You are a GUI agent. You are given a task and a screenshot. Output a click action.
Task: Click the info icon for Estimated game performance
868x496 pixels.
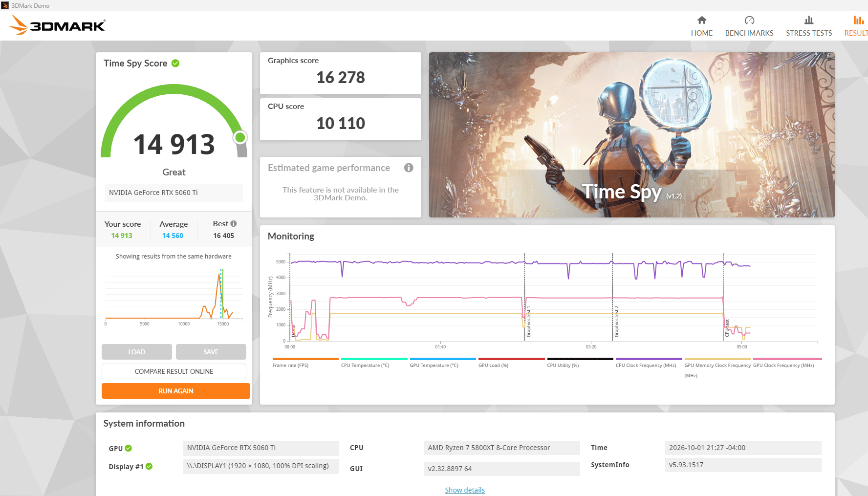point(409,168)
